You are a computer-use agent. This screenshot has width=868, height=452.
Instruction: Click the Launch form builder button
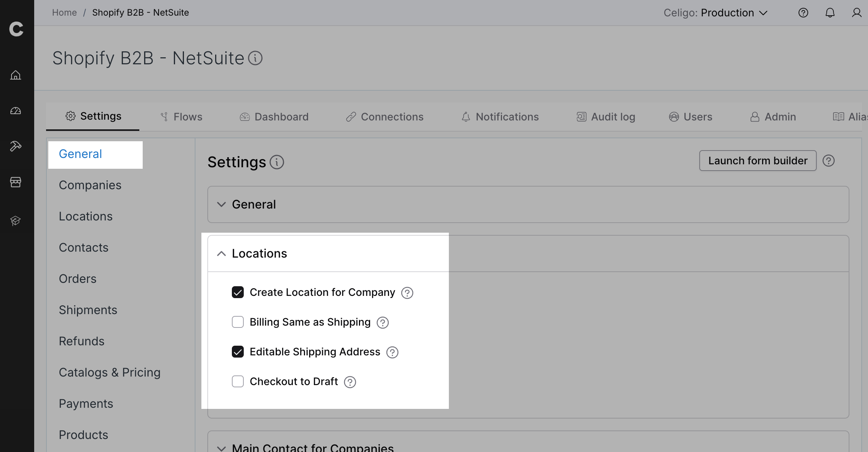pos(758,161)
